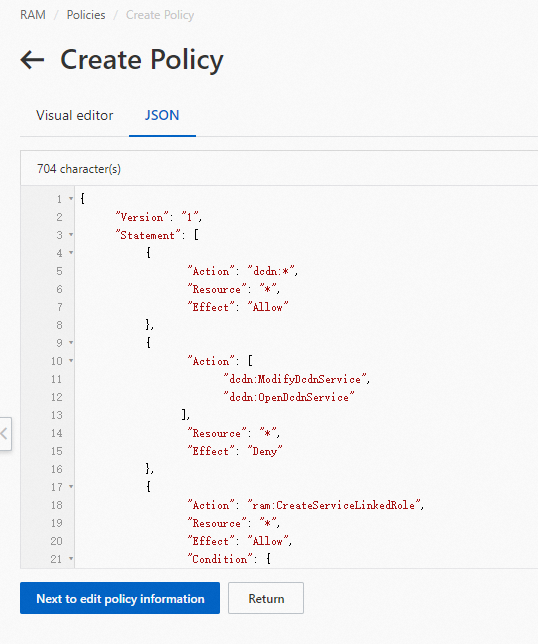Click the "Condition" key on line 21
The image size is (538, 644).
point(220,559)
